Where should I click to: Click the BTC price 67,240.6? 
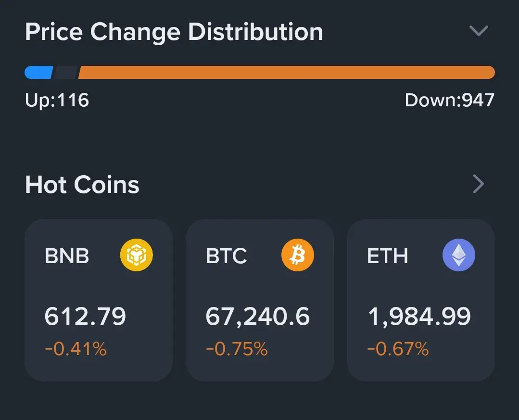click(x=258, y=317)
